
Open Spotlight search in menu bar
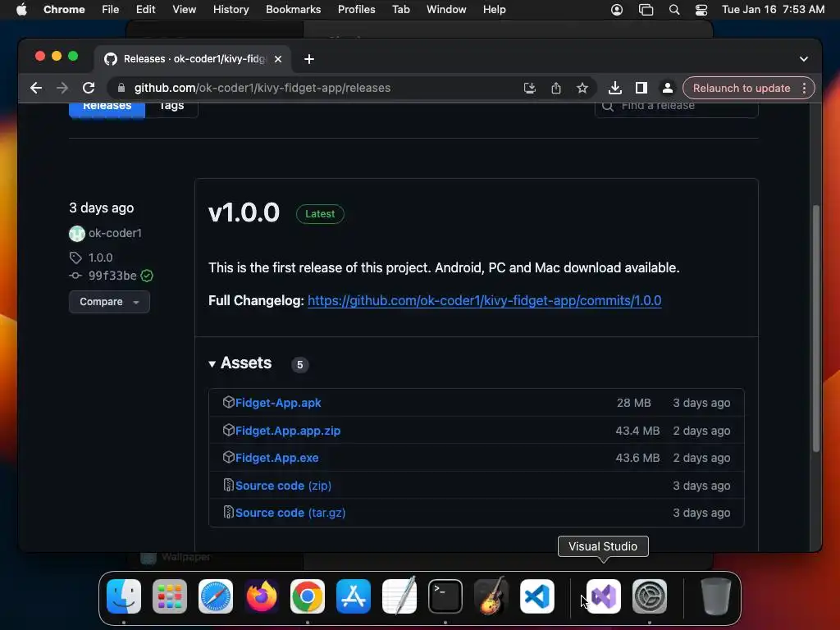[x=674, y=10]
